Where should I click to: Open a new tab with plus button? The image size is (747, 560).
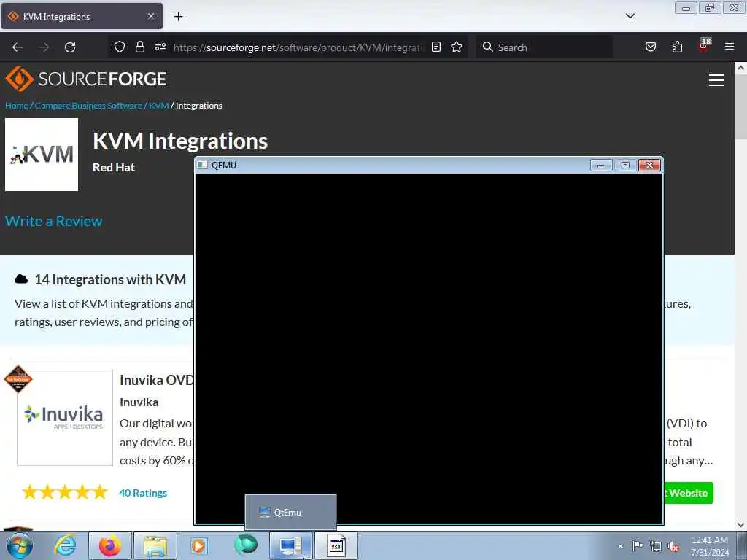tap(178, 17)
